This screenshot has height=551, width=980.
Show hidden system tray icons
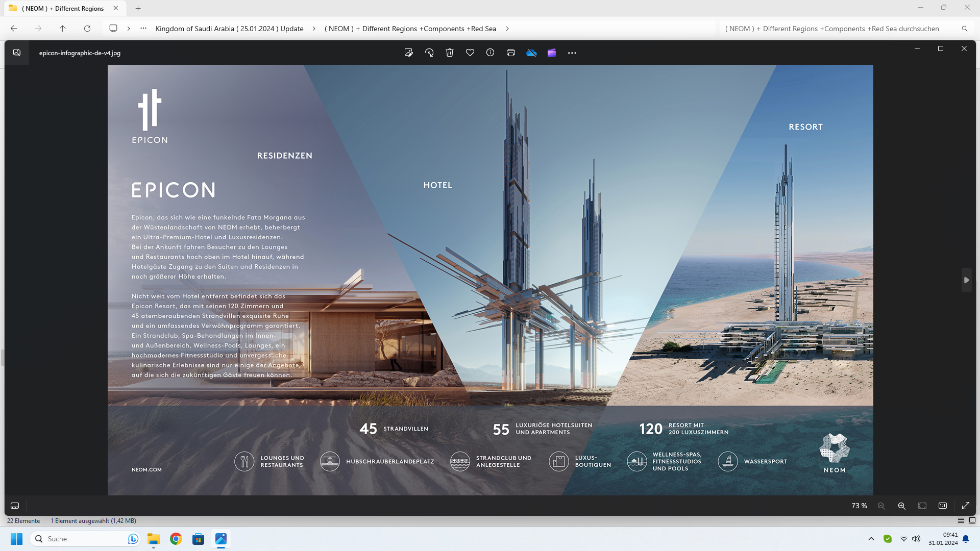coord(871,539)
